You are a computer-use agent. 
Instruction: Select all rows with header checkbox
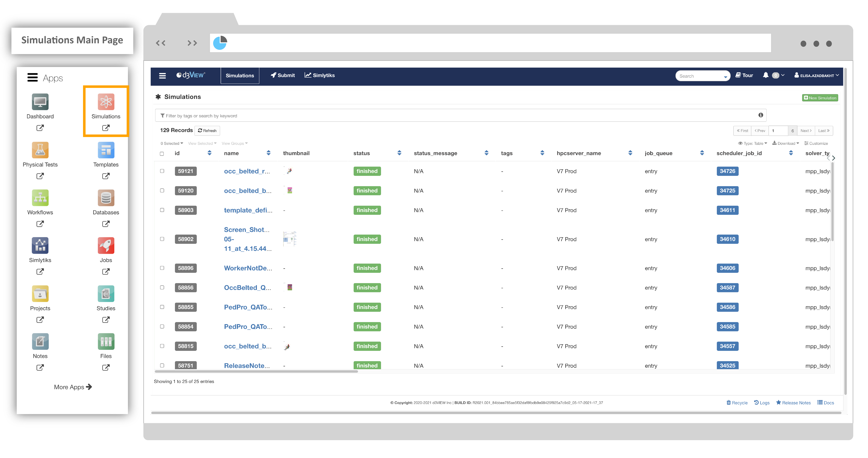point(162,154)
